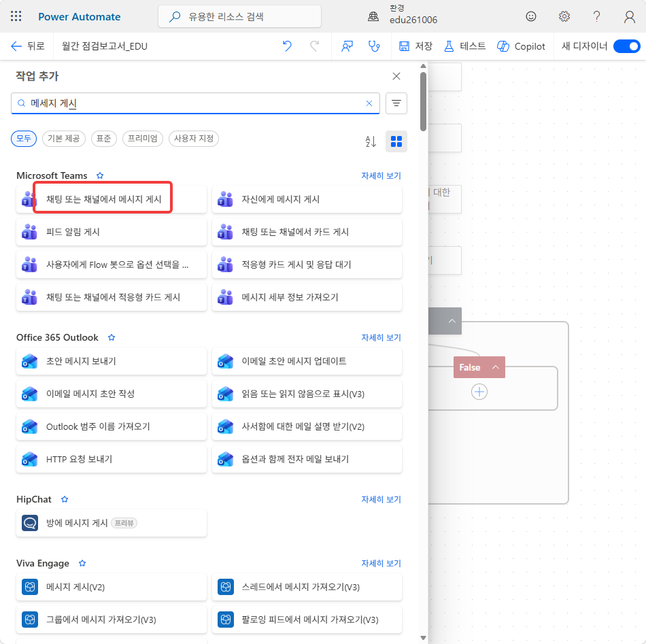
Task: Toggle the 새 디자이너 switch
Action: (627, 46)
